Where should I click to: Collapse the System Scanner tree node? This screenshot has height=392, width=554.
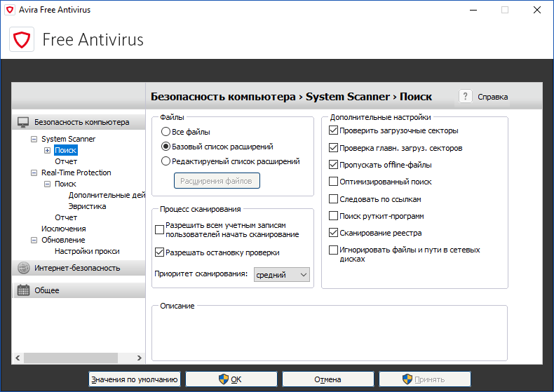[34, 139]
